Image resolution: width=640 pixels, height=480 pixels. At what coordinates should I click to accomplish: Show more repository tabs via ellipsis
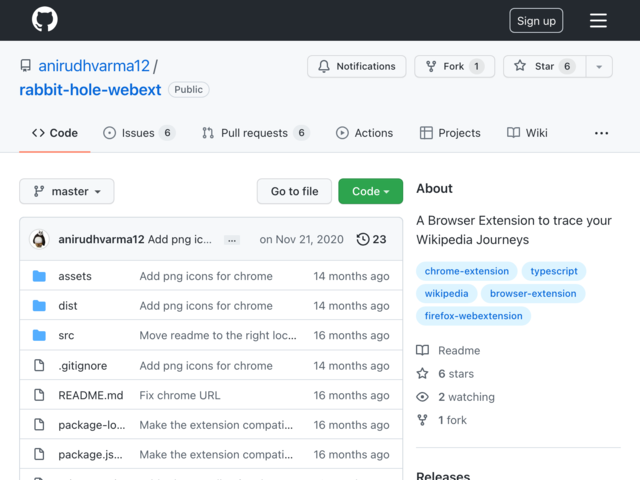601,133
